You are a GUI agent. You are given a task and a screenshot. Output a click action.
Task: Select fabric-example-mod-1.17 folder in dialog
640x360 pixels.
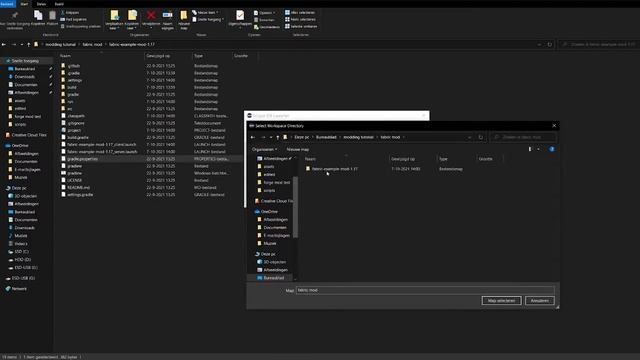pyautogui.click(x=335, y=169)
